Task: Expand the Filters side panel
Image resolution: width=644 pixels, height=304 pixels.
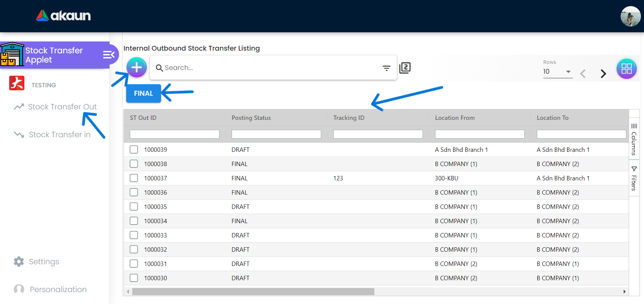Action: coord(634,178)
